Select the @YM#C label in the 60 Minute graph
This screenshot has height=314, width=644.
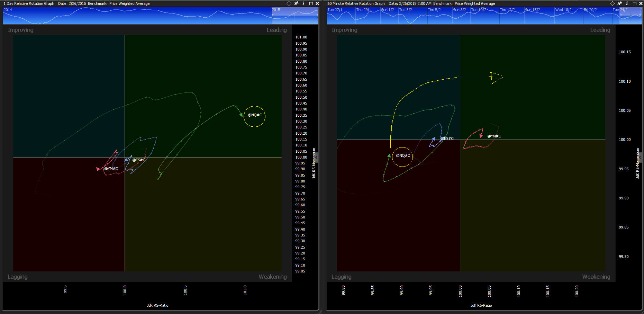tap(494, 136)
